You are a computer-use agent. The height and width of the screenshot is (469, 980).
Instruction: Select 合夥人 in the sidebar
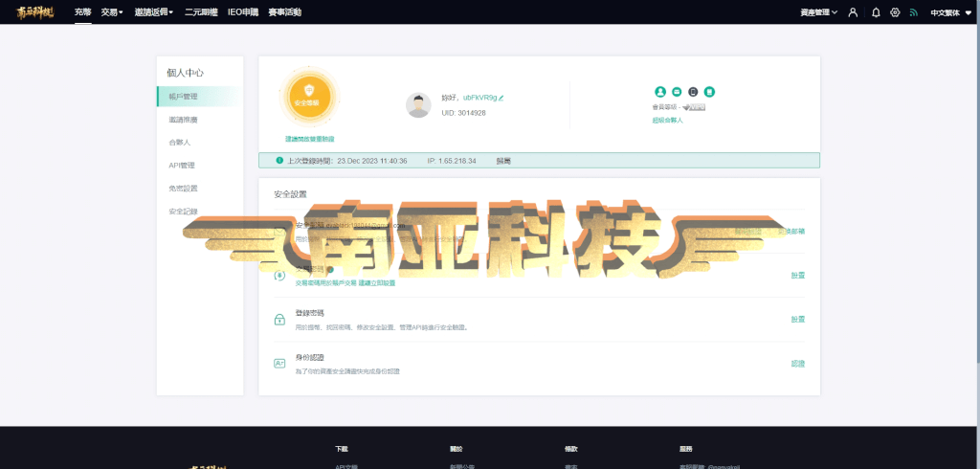179,143
